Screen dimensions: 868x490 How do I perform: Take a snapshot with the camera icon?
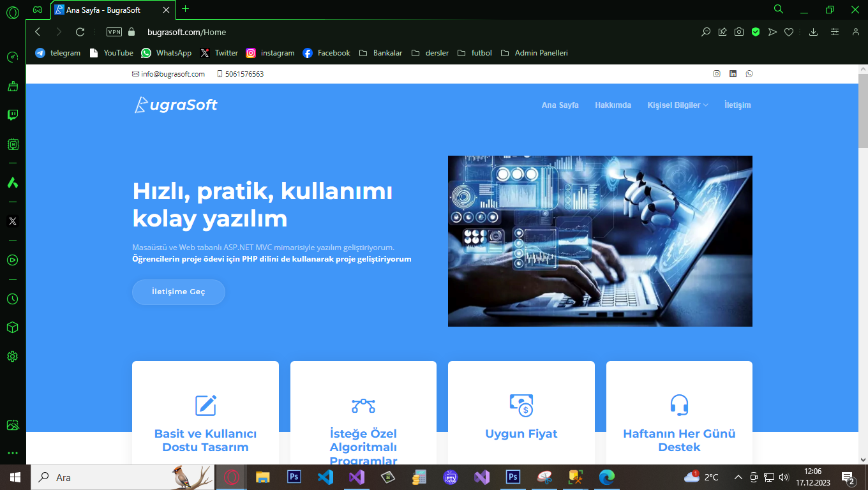[738, 32]
